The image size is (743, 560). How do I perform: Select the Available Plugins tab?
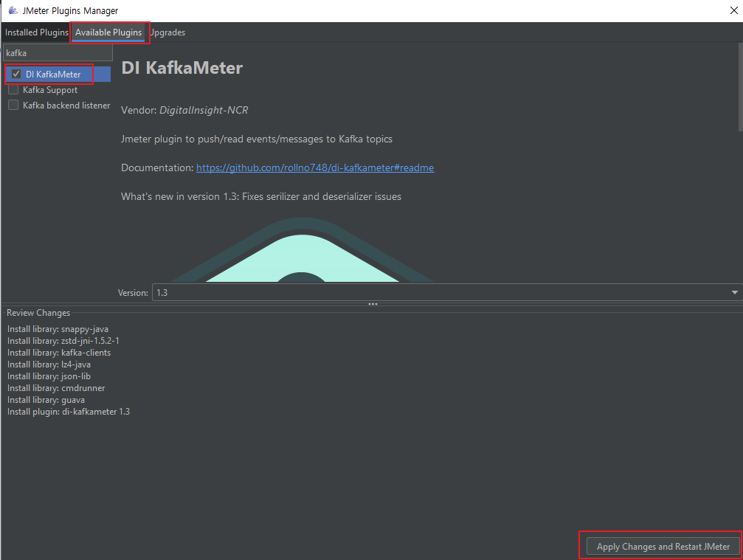pyautogui.click(x=108, y=32)
